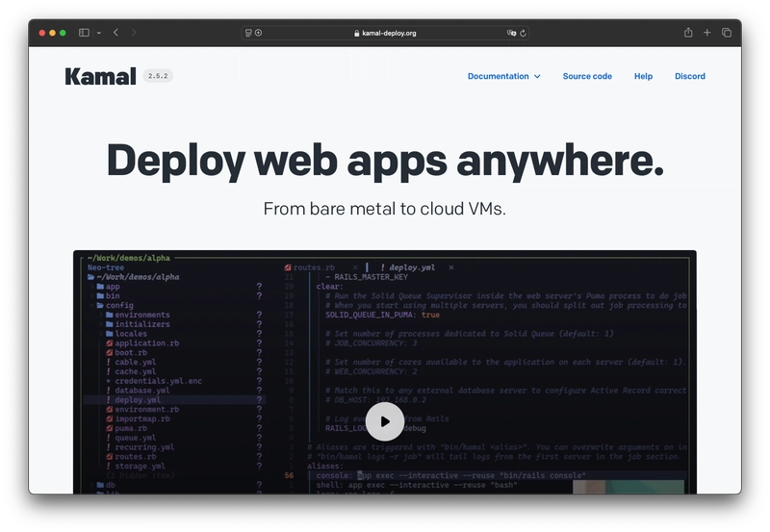Play the Kamal demo video
770x532 pixels.
point(385,421)
